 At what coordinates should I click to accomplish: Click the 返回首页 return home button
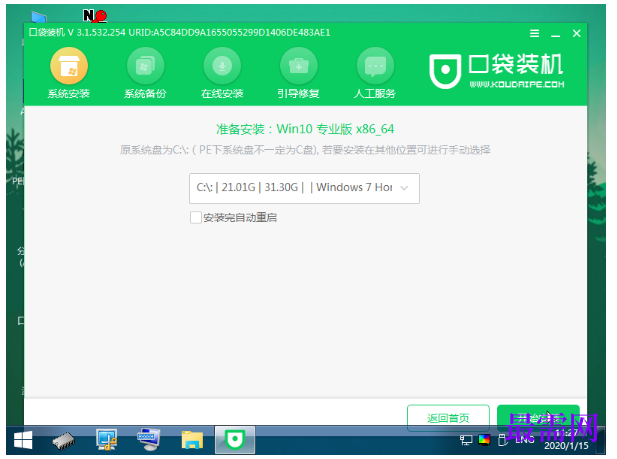[448, 418]
